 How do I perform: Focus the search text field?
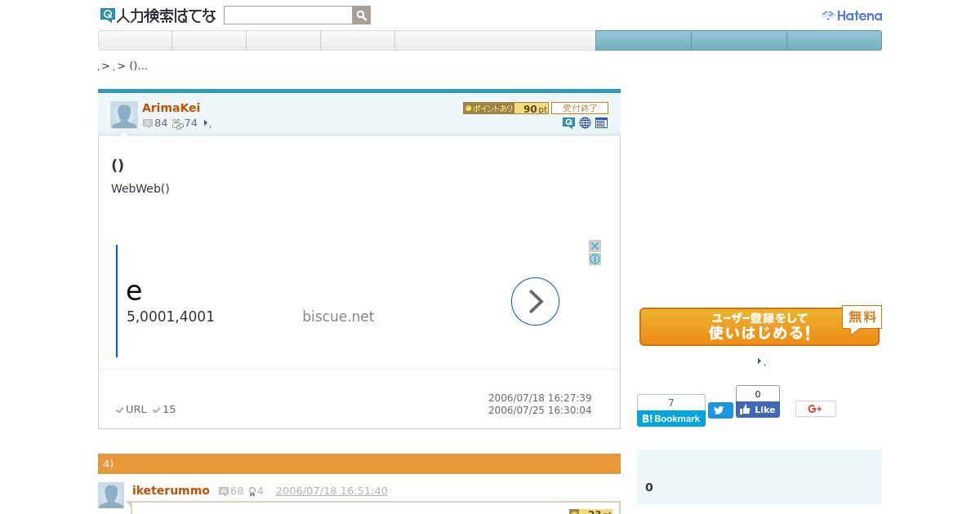[288, 16]
